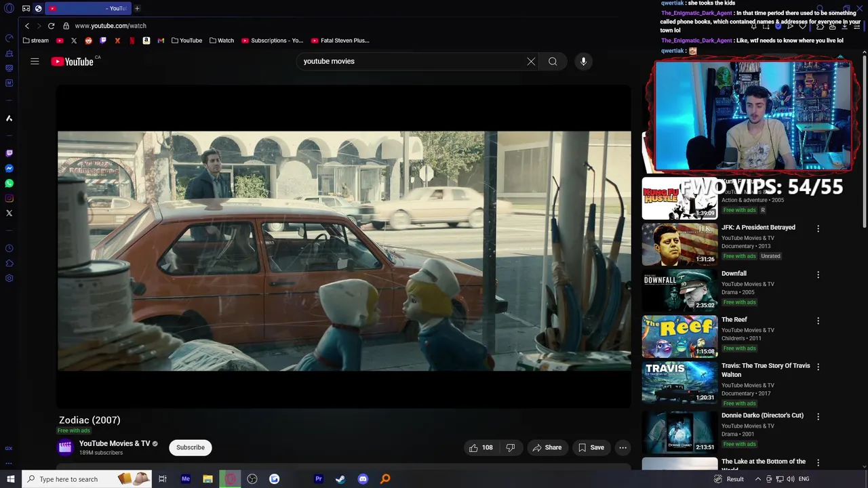Viewport: 868px width, 488px height.
Task: Open Steam from the taskbar
Action: coord(340,479)
